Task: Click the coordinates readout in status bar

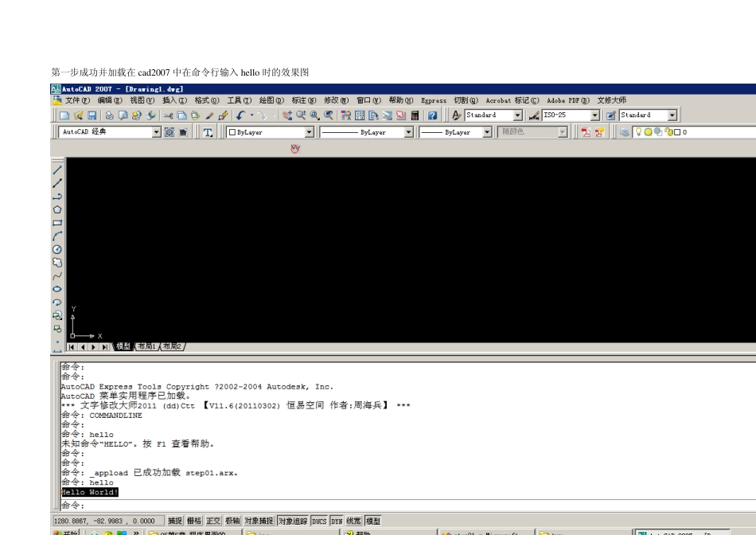Action: [x=107, y=521]
